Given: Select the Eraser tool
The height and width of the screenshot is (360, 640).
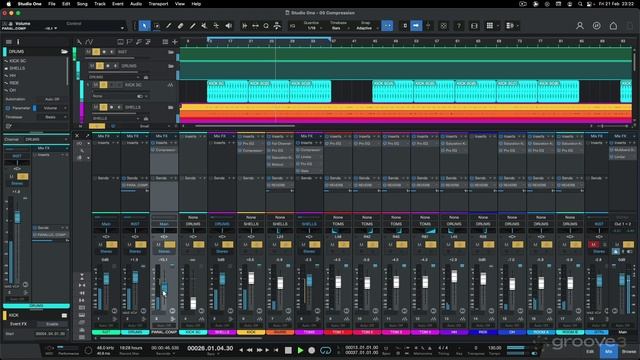Looking at the screenshot, I should (x=180, y=26).
